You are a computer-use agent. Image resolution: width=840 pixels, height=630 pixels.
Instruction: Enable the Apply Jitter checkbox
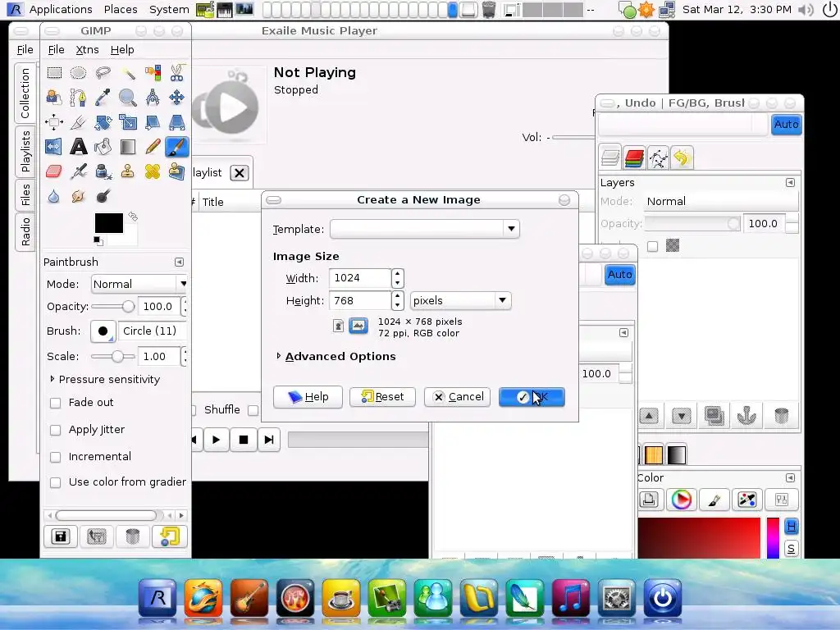(x=55, y=430)
